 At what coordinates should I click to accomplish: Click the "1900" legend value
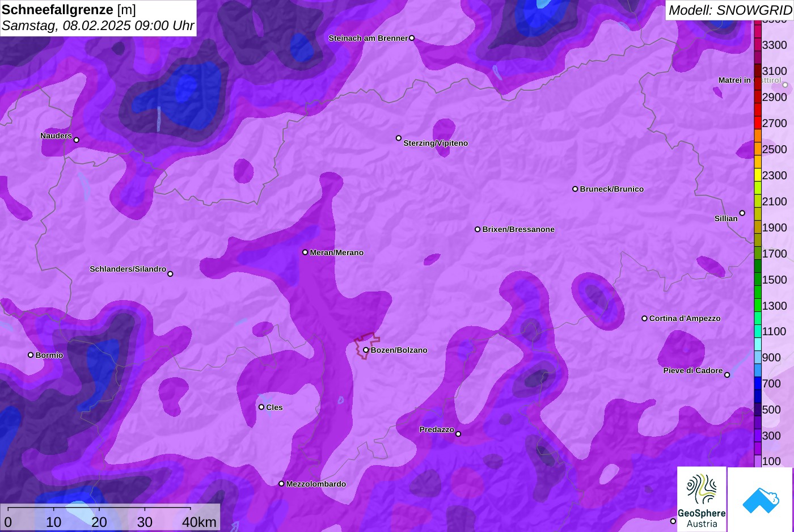(775, 227)
